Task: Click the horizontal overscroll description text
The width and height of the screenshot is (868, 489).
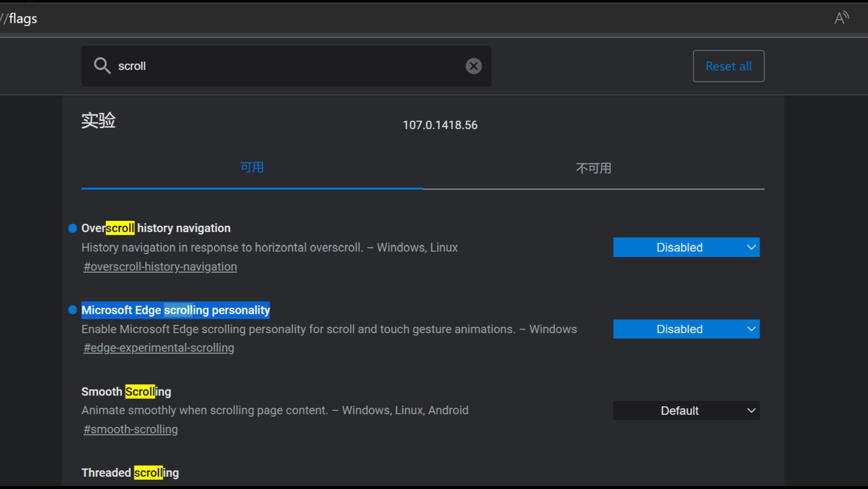Action: point(269,248)
